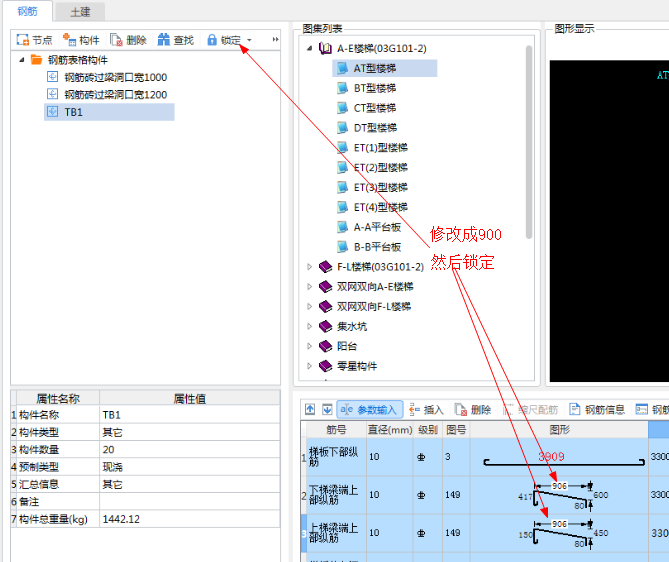
Task: Click the purple book icon of 集水坑
Action: (326, 326)
